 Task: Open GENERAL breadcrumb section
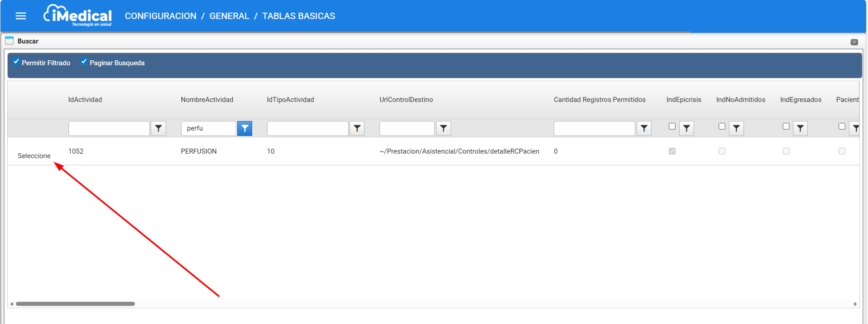[x=229, y=16]
